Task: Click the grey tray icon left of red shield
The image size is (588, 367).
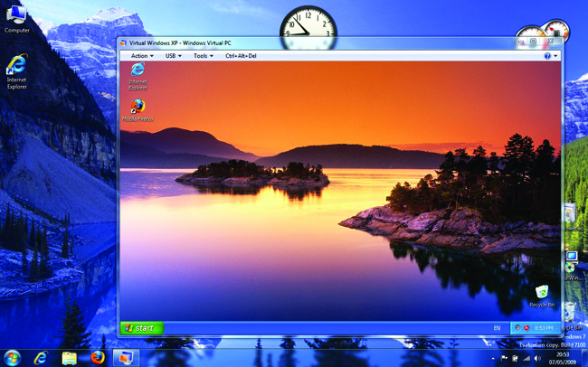Action: [x=517, y=327]
